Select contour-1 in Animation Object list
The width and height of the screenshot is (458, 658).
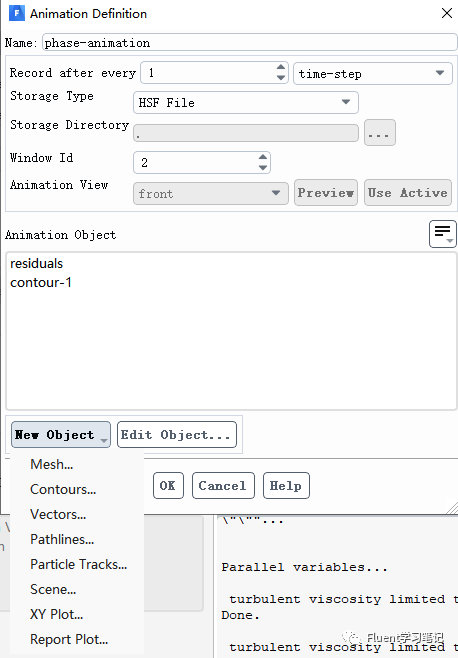tap(41, 282)
